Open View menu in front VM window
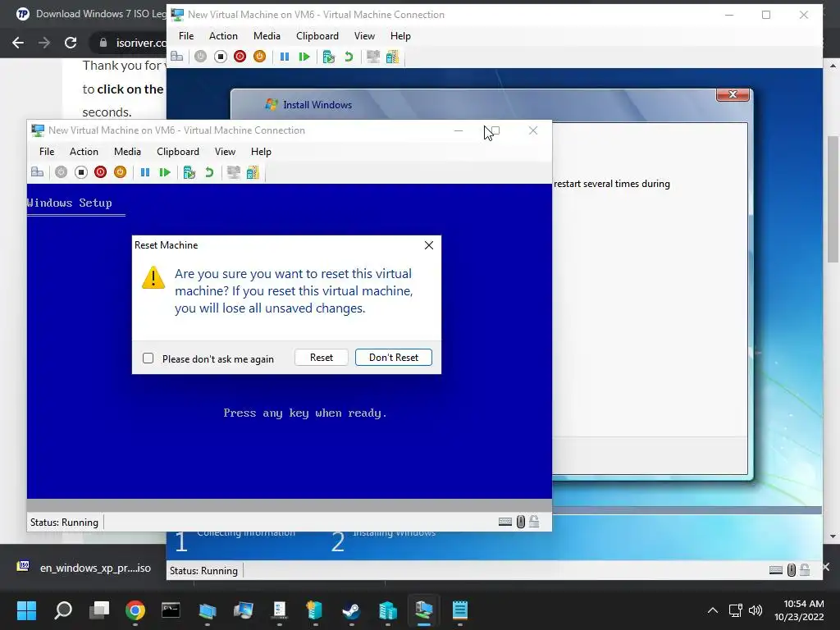The image size is (840, 630). (225, 152)
